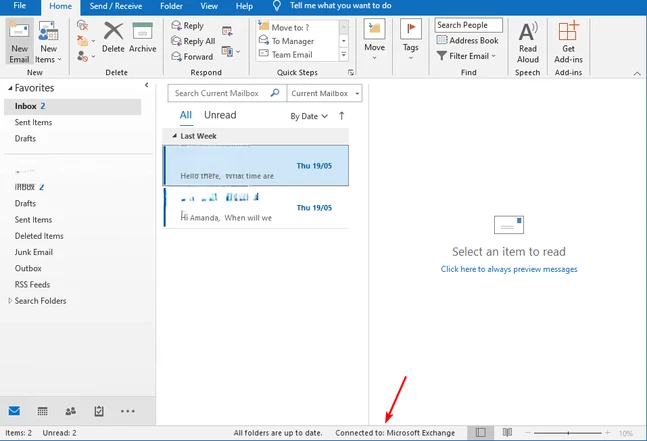The height and width of the screenshot is (441, 647).
Task: Open the Tags flag menu
Action: tap(410, 40)
